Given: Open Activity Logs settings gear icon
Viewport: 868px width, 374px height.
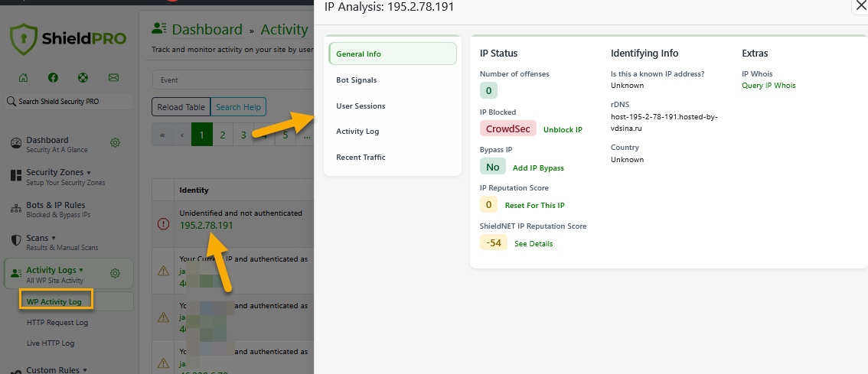Looking at the screenshot, I should pyautogui.click(x=115, y=273).
